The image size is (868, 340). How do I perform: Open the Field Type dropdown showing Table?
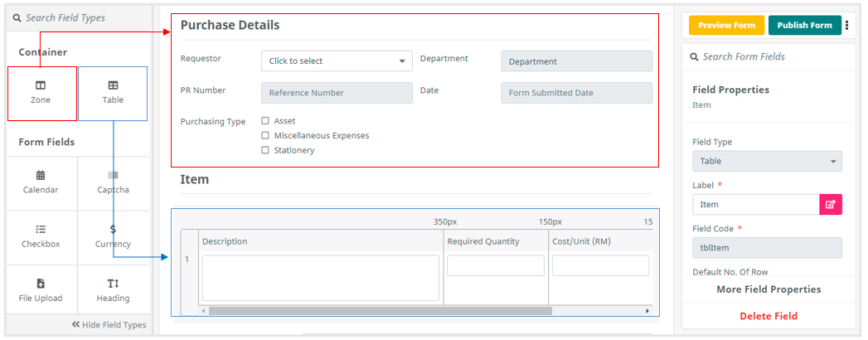coord(767,161)
